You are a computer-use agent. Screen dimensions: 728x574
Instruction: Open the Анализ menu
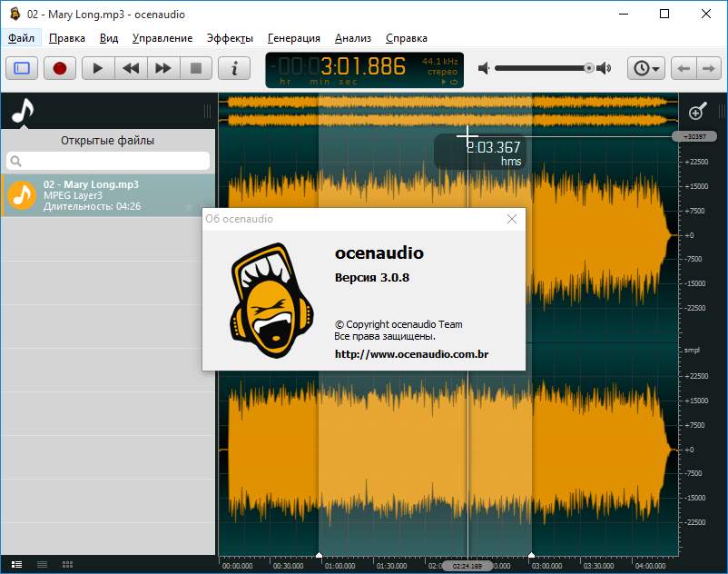[353, 38]
